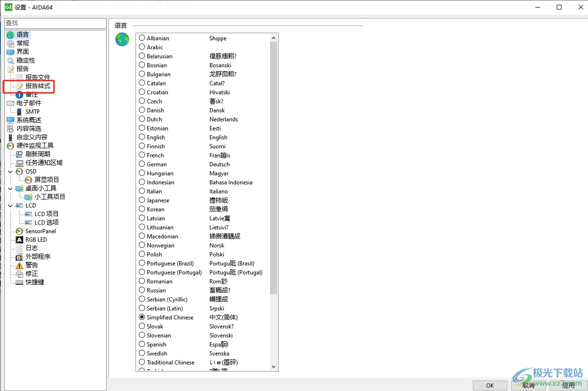This screenshot has width=588, height=391.
Task: Open the 日志 settings page
Action: pos(32,248)
